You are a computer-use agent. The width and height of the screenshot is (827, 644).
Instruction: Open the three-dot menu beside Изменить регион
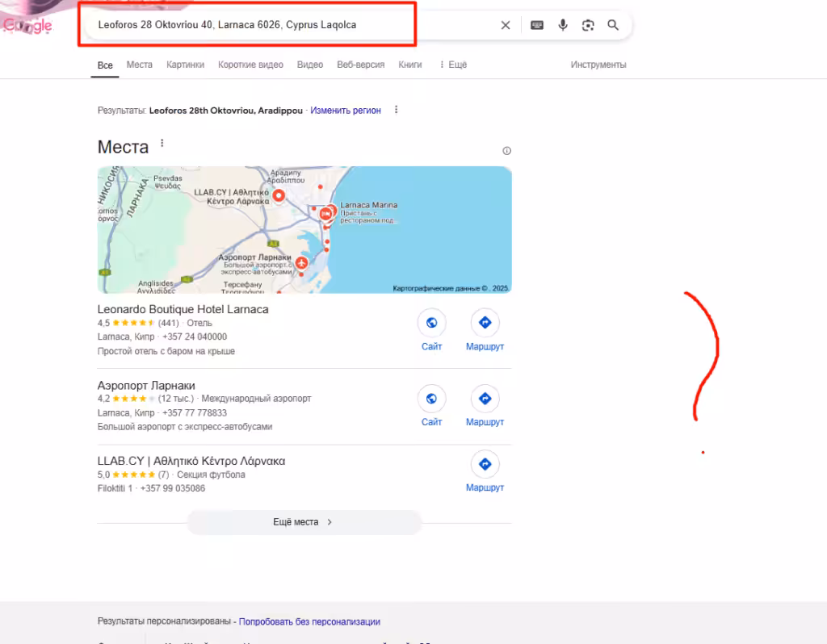396,110
